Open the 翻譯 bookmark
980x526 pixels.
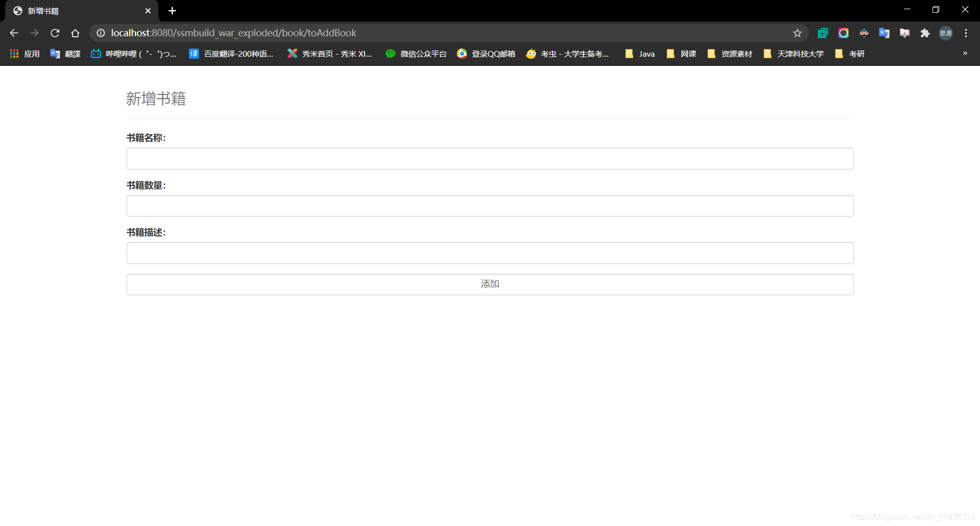[65, 54]
